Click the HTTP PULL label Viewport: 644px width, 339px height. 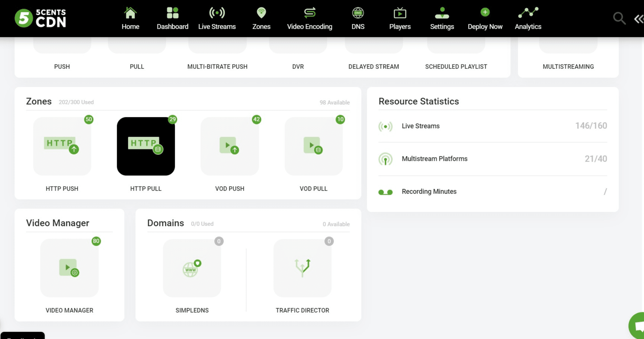[x=146, y=189]
